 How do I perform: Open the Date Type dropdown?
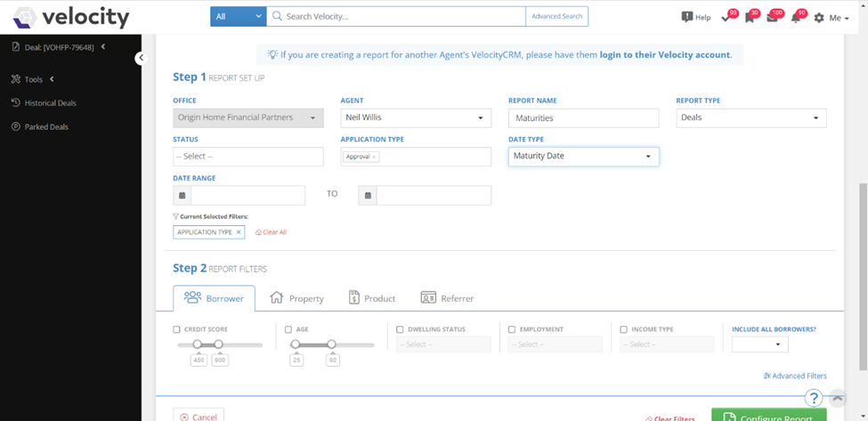[x=583, y=157]
